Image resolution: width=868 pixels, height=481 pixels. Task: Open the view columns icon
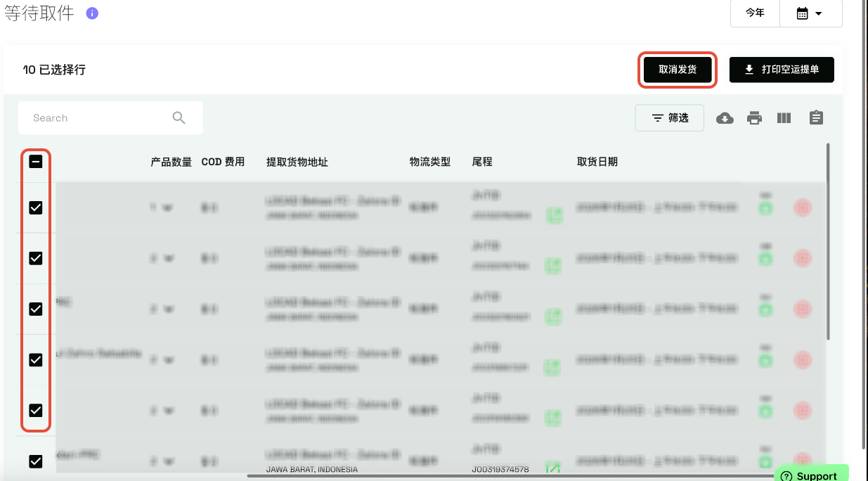coord(784,118)
